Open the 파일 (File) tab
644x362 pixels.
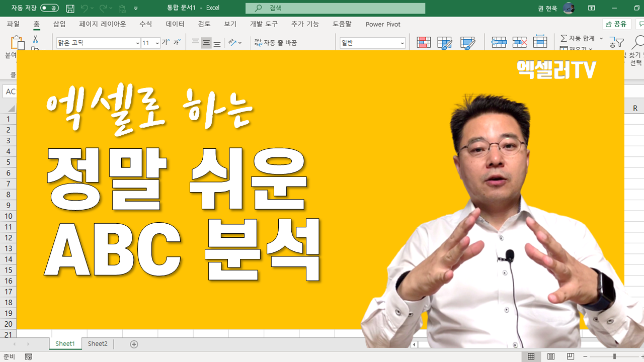pyautogui.click(x=14, y=24)
